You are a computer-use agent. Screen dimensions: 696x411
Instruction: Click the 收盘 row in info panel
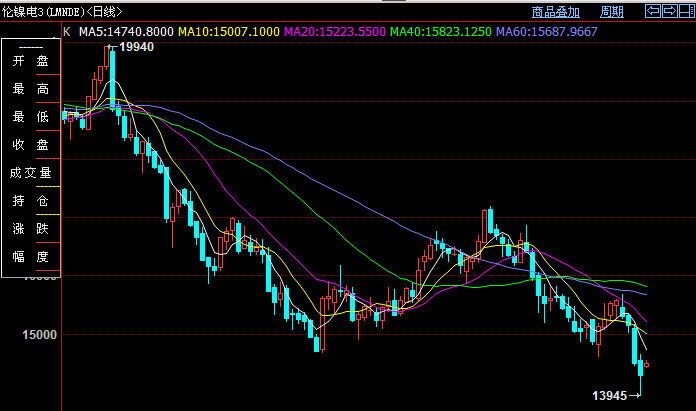click(x=30, y=146)
